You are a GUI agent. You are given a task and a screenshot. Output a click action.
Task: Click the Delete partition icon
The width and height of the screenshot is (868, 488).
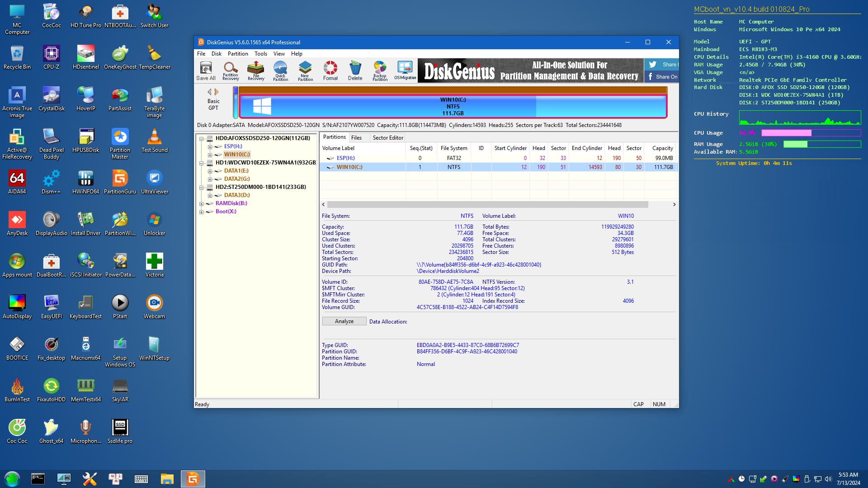(355, 70)
